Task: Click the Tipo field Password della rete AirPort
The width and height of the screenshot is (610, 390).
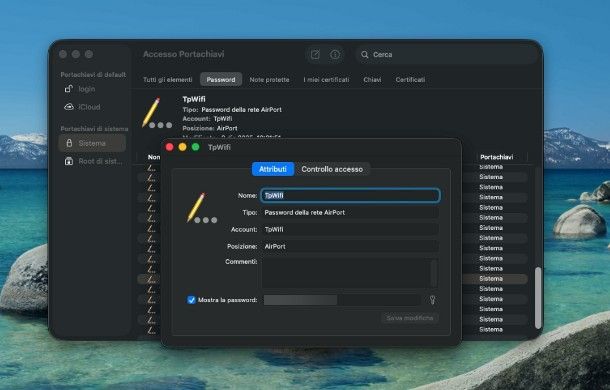Action: tap(350, 213)
